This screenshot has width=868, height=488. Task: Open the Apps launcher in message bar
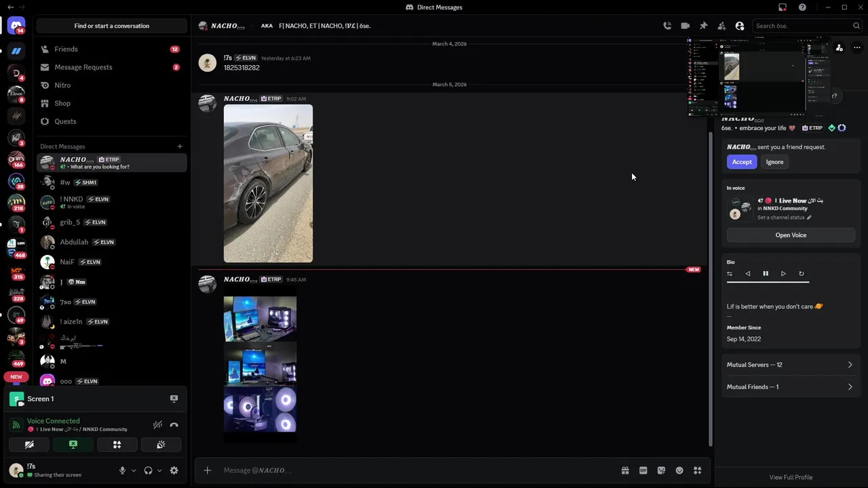(697, 470)
